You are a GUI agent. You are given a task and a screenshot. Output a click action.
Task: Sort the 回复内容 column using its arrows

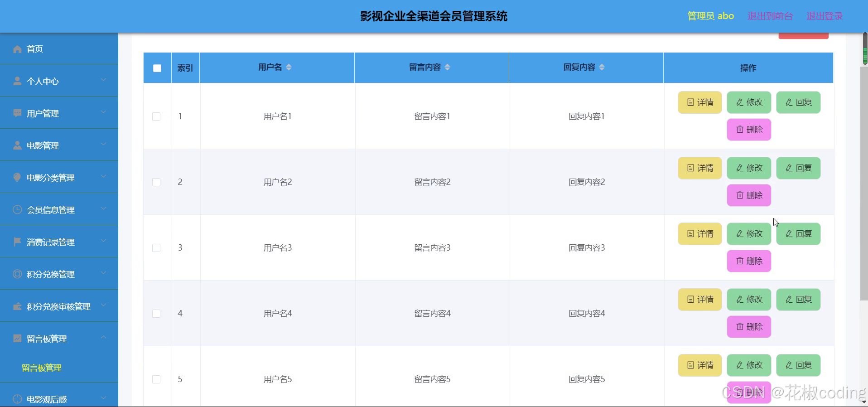click(602, 67)
